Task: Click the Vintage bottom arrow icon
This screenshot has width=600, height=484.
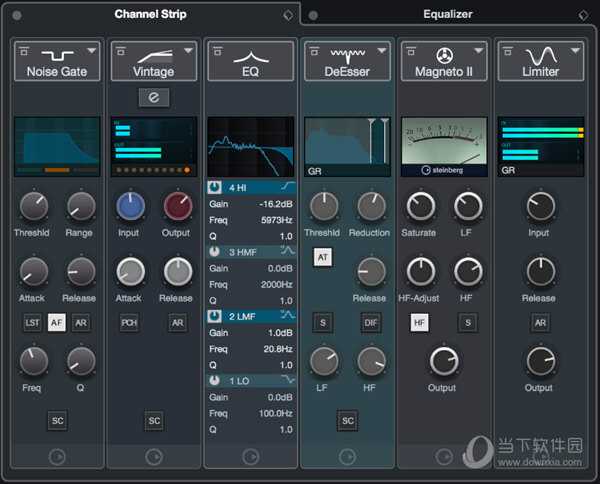Action: 154,457
